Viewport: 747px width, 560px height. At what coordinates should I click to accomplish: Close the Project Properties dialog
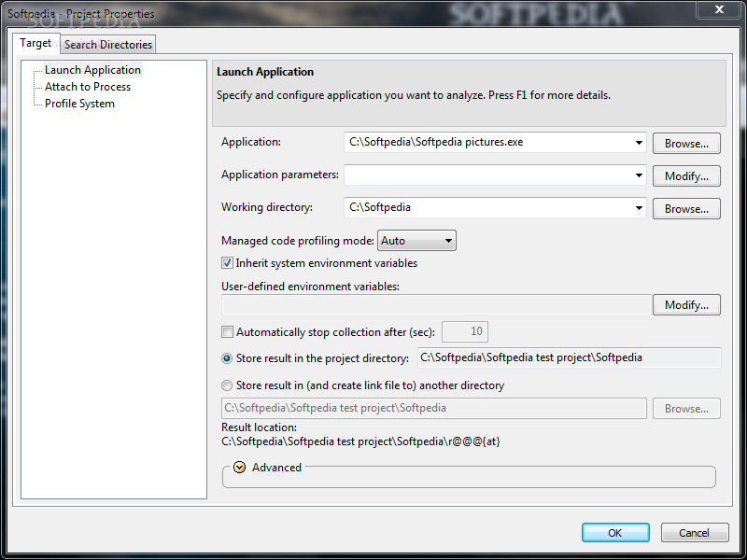coord(719,9)
